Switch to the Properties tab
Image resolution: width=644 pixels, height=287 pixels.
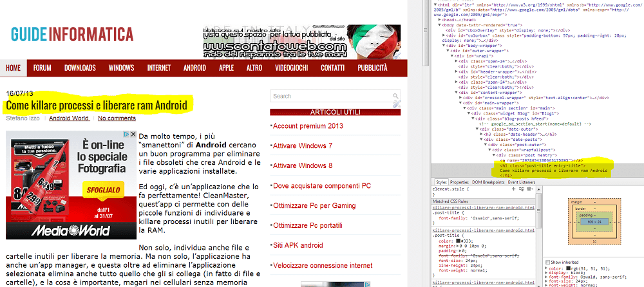[x=459, y=182]
